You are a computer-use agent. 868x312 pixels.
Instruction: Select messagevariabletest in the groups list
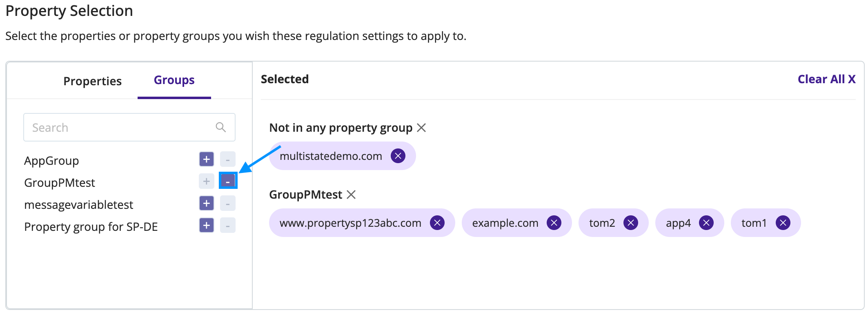pos(79,205)
